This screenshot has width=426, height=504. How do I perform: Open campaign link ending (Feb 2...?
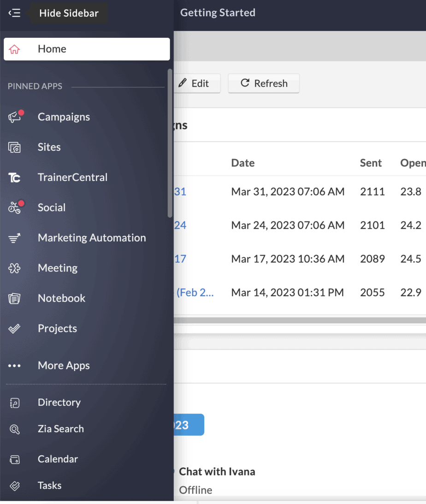(195, 293)
